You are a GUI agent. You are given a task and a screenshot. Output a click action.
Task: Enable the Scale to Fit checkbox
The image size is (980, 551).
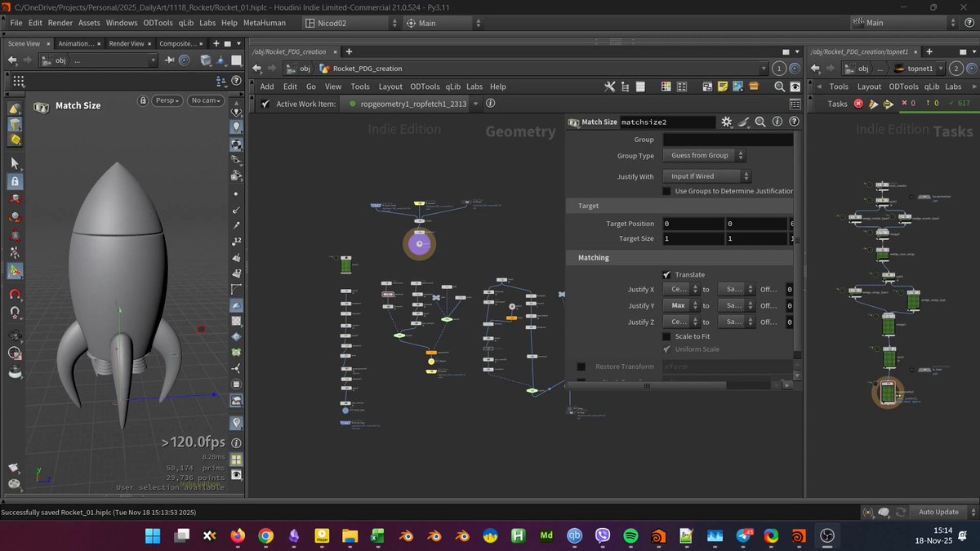tap(667, 336)
